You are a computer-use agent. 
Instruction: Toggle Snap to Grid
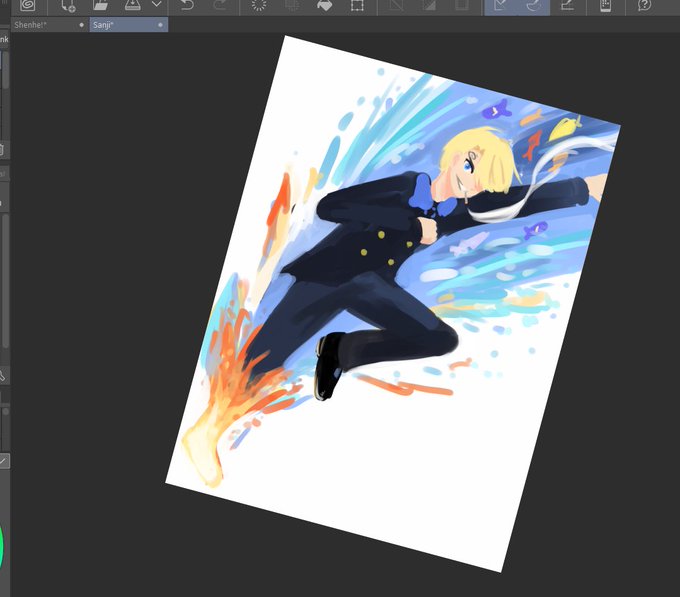pos(567,5)
